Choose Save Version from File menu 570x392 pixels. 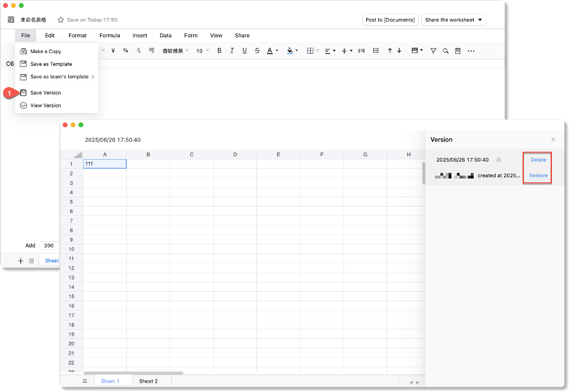pyautogui.click(x=46, y=93)
